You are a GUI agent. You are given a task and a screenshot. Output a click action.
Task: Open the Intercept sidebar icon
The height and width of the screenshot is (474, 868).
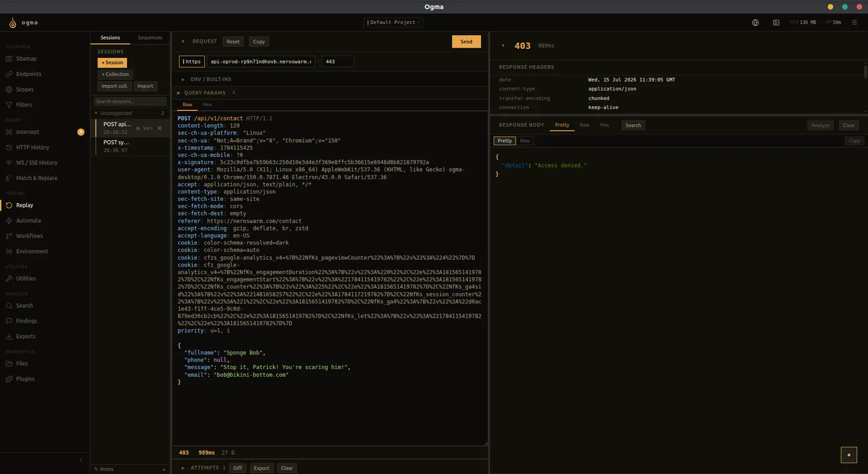point(9,132)
